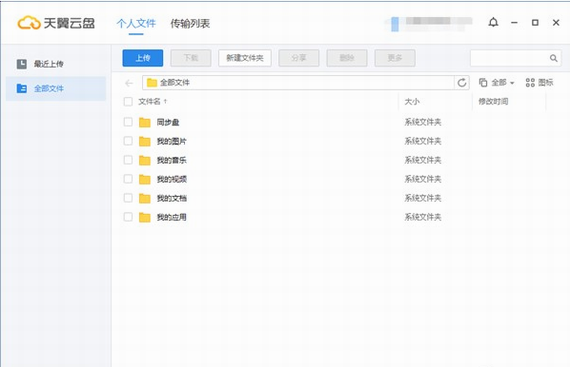Click the refresh icon beside path bar
570x367 pixels.
click(x=462, y=83)
